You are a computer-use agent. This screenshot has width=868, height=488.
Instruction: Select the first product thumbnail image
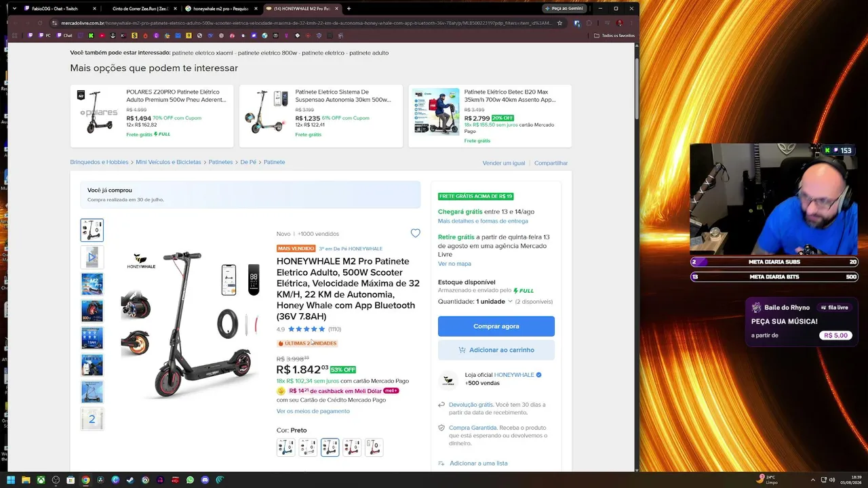pyautogui.click(x=92, y=230)
